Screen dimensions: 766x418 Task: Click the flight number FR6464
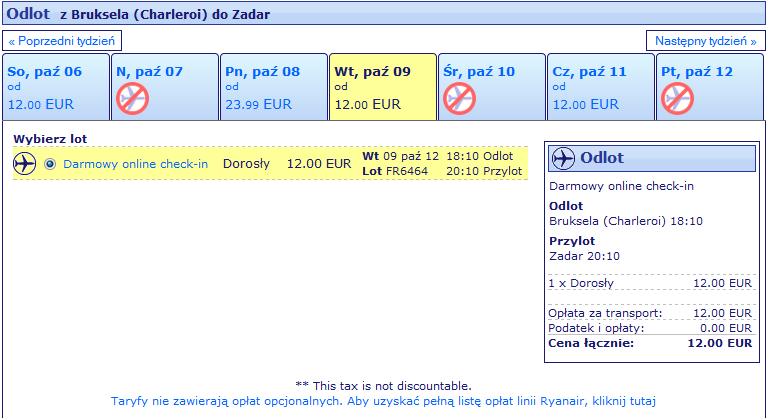click(407, 171)
